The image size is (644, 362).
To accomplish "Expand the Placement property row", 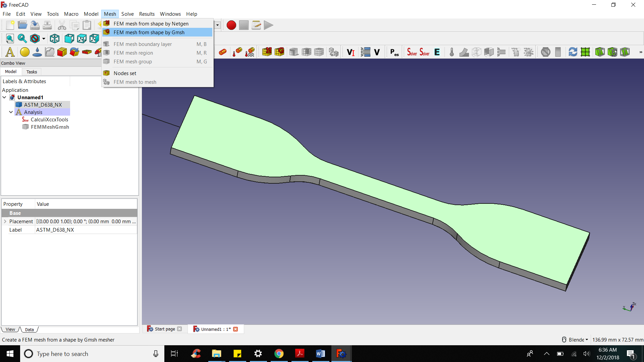I will click(x=5, y=221).
